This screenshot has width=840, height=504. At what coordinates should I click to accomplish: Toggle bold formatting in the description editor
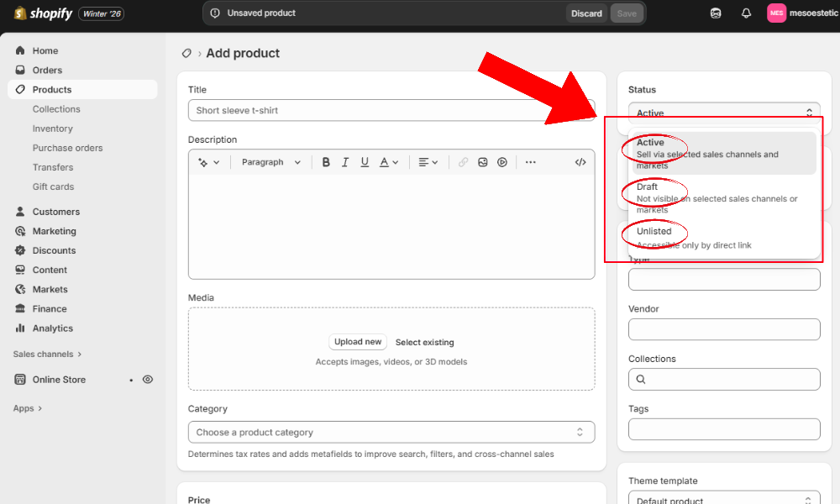point(326,162)
